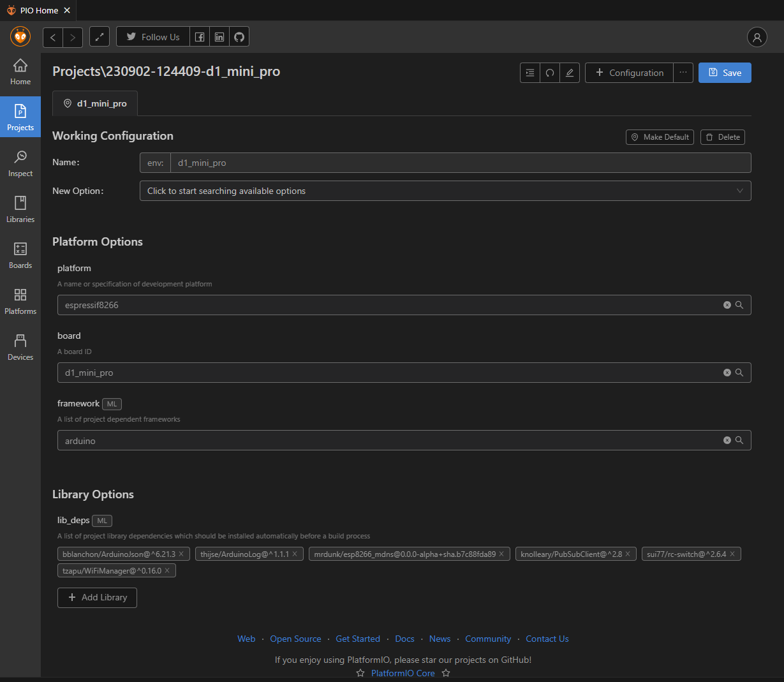Save the working configuration
784x682 pixels.
[x=725, y=73]
